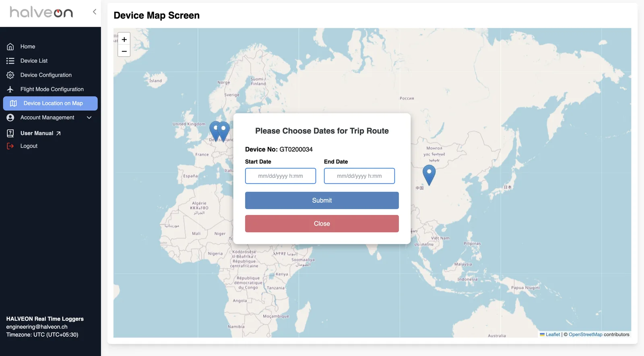This screenshot has height=356, width=644.
Task: Collapse the sidebar with the chevron
Action: 95,12
